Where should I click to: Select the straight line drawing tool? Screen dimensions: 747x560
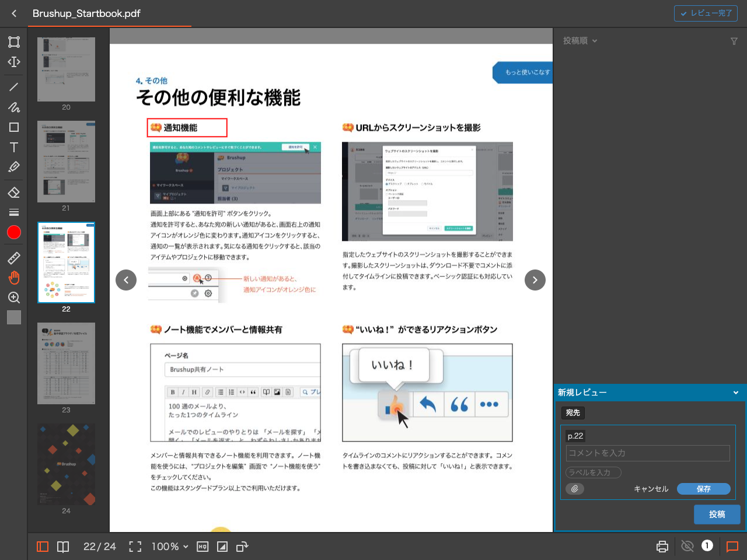coord(14,87)
